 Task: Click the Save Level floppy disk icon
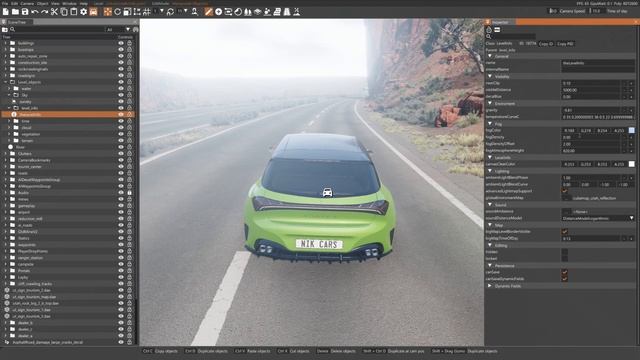tap(25, 12)
